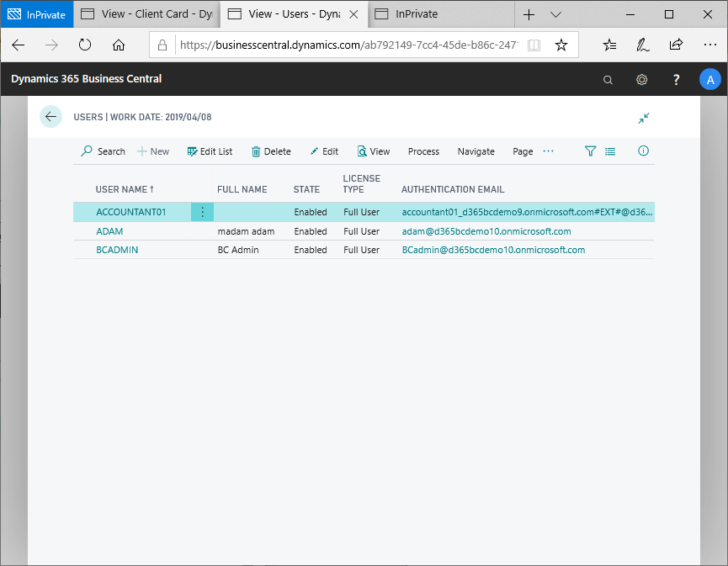
Task: Share this page via share icon
Action: [676, 45]
